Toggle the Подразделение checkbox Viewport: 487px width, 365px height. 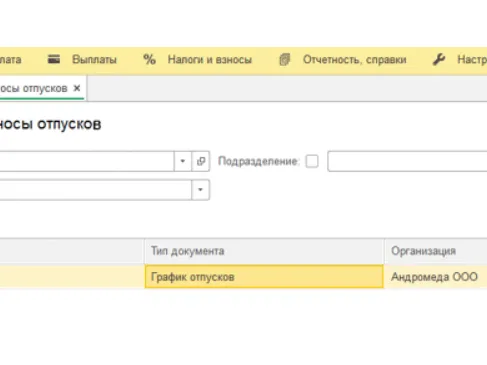[312, 161]
